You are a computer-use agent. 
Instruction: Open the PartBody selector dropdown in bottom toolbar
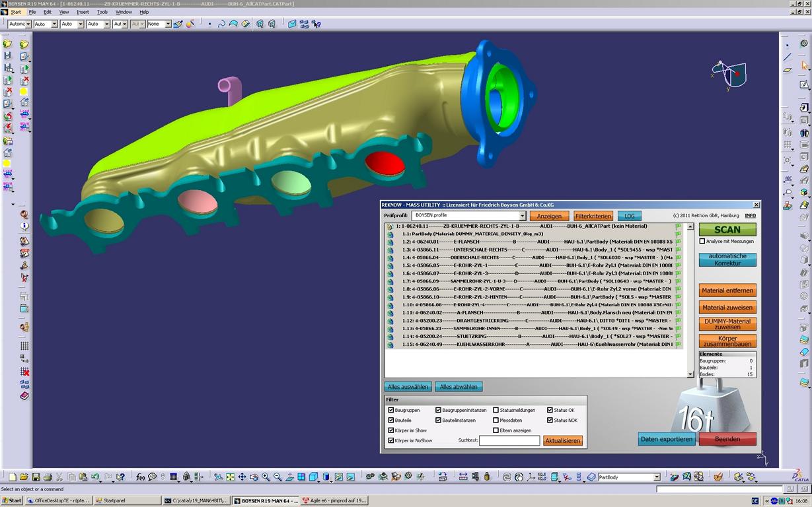(x=657, y=477)
